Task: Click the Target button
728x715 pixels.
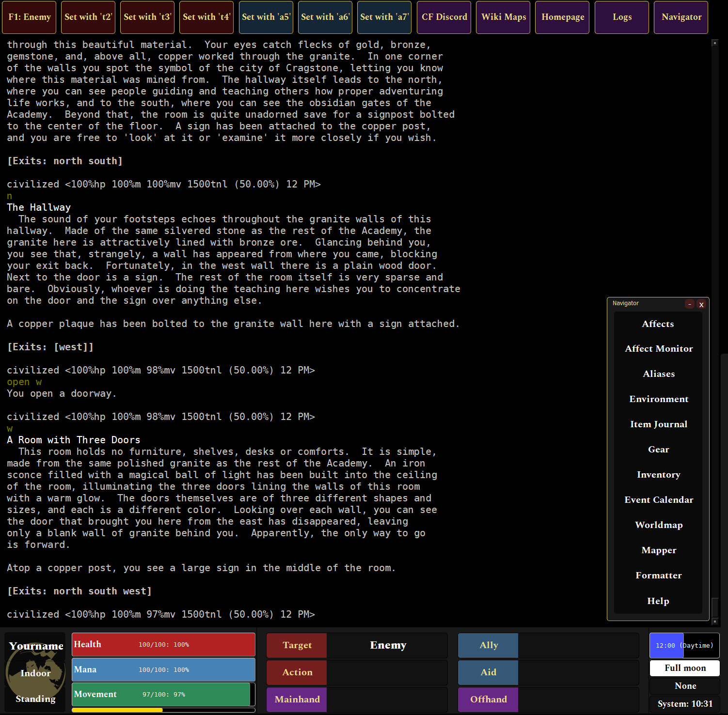Action: [x=296, y=645]
